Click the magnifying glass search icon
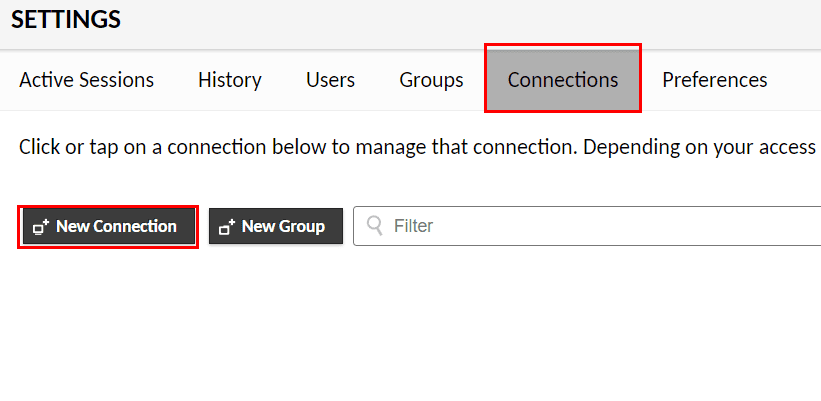This screenshot has height=401, width=821. click(375, 226)
